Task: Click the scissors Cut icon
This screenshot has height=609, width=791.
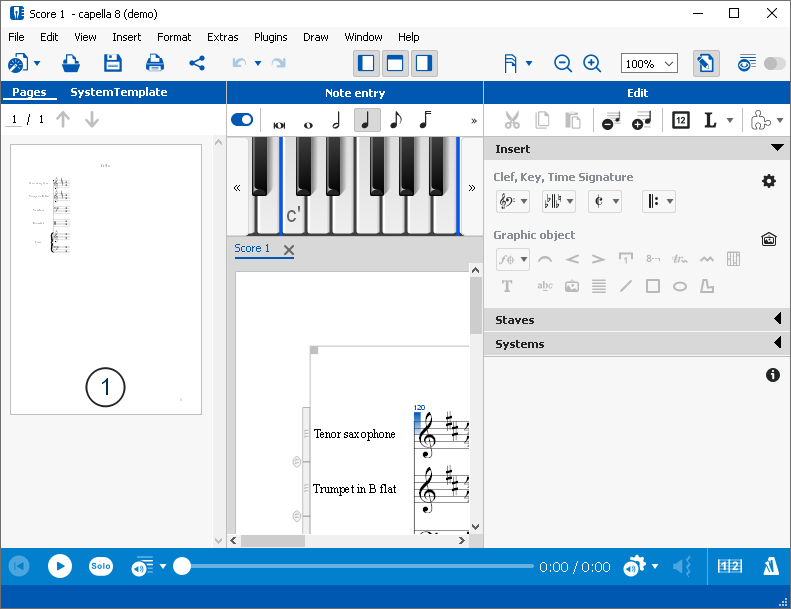Action: 512,120
